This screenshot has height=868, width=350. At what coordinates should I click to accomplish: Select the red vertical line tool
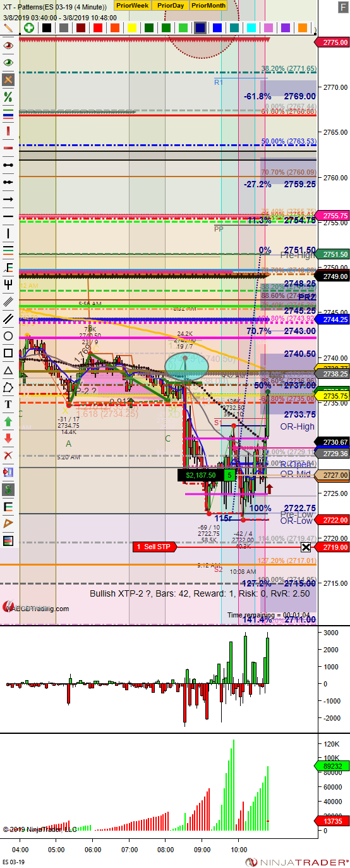click(x=8, y=131)
